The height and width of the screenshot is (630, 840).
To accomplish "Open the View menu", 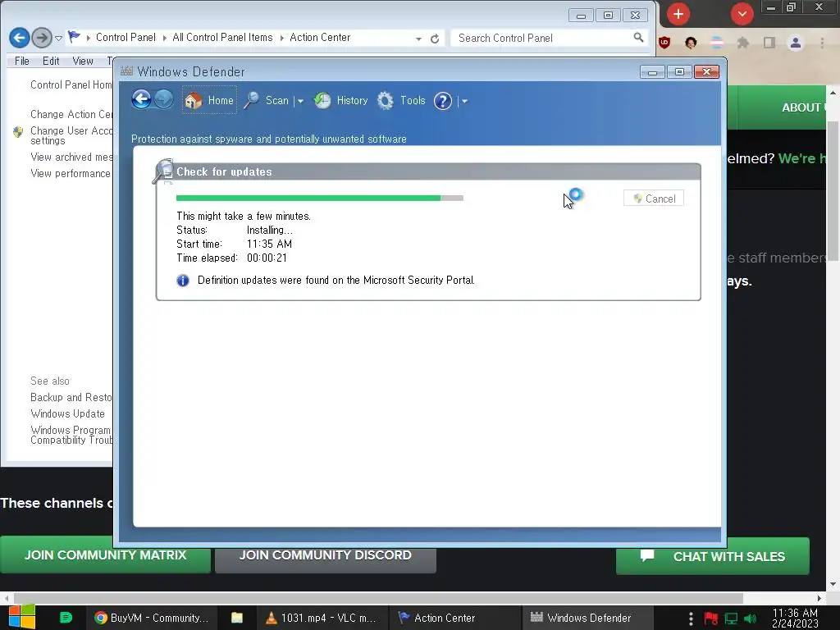I will (x=83, y=61).
